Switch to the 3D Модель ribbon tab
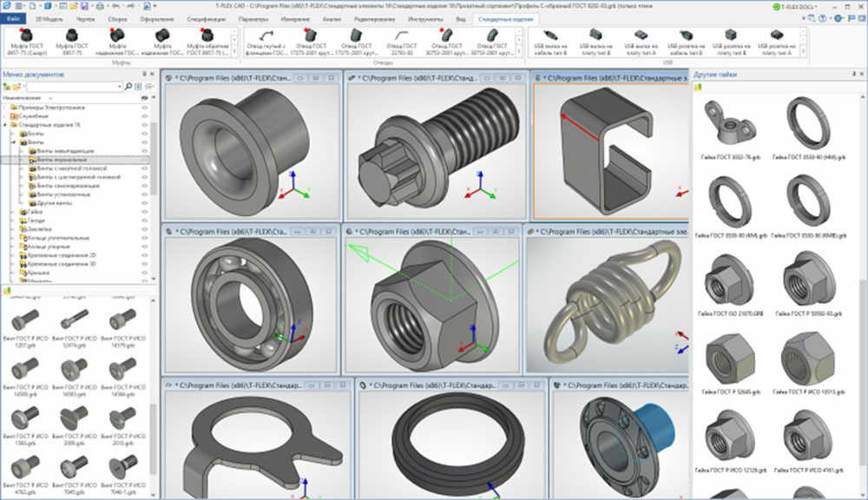Screen dimensions: 868x500 (49, 17)
